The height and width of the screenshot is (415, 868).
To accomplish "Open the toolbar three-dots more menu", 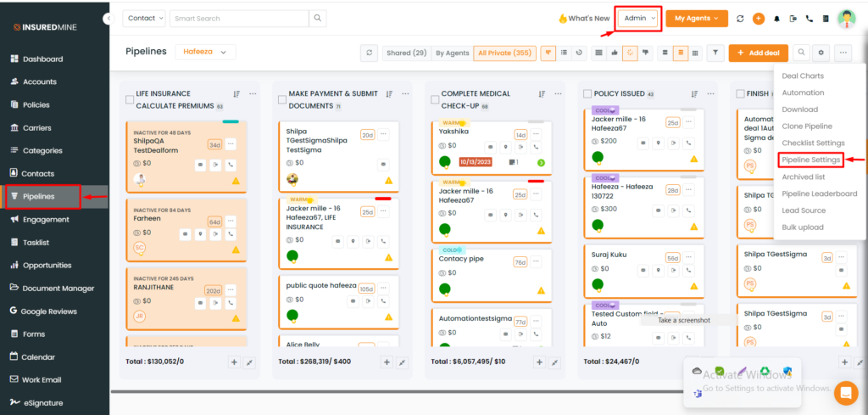I will coord(843,53).
